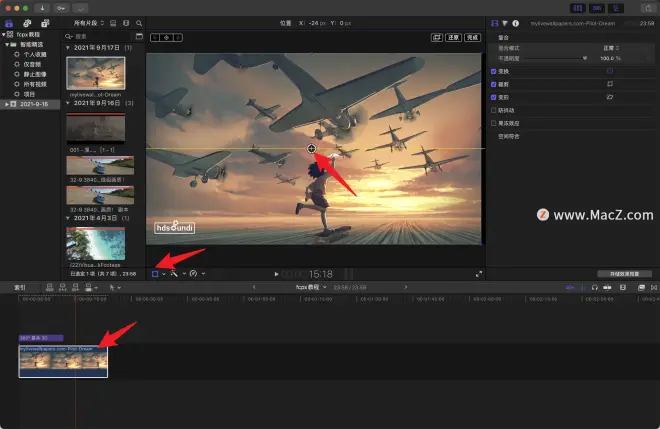
Task: Select the Pilot-Dream clip in timeline
Action: (x=63, y=362)
